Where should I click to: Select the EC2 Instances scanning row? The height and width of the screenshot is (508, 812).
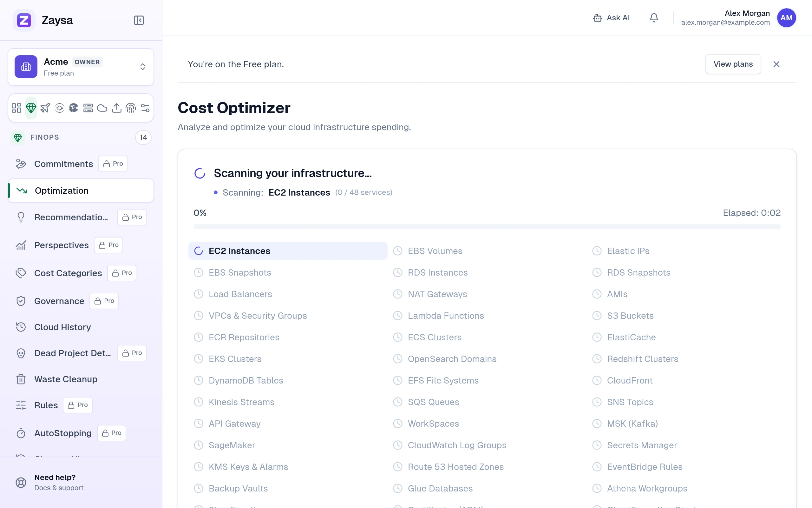pos(288,251)
